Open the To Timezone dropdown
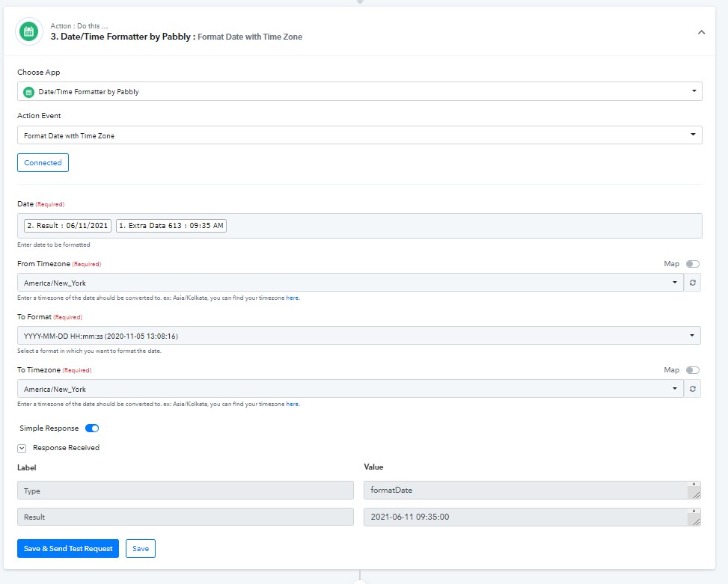This screenshot has width=728, height=584. (350, 389)
